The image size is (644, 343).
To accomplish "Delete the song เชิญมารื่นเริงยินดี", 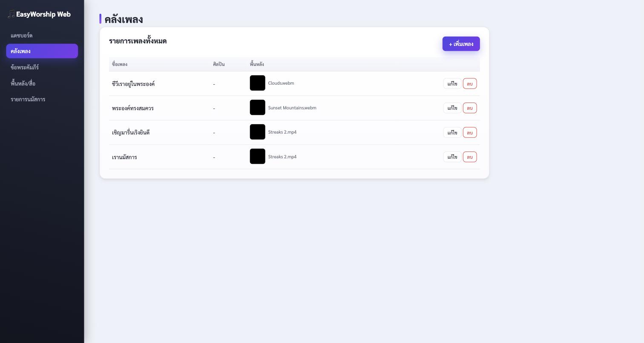I will [470, 133].
